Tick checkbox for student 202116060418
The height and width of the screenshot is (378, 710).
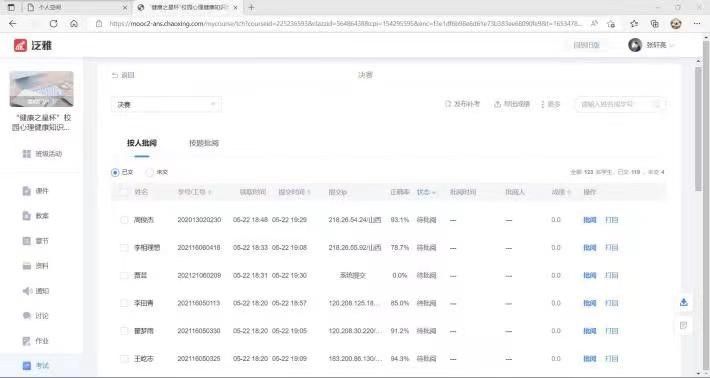[x=124, y=248]
